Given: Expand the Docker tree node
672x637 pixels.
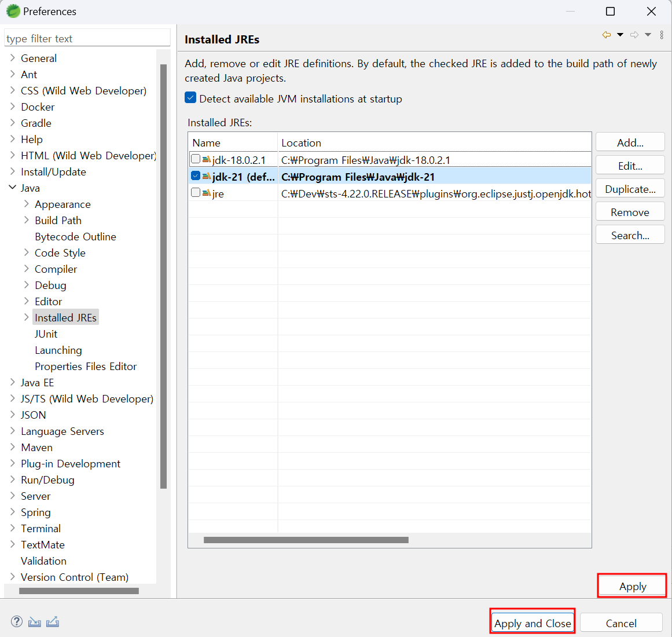Looking at the screenshot, I should [x=12, y=107].
